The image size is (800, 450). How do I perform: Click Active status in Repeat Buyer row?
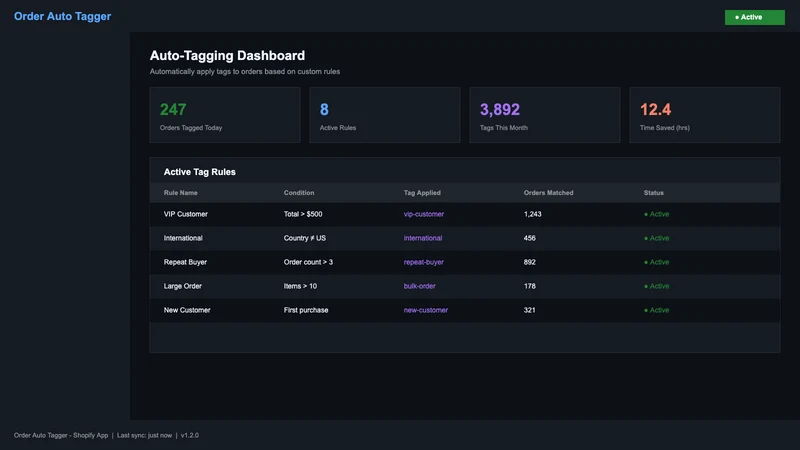[x=657, y=262]
